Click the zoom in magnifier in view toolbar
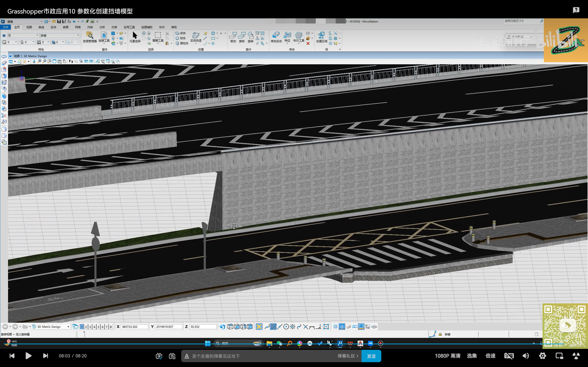This screenshot has height=367, width=588. point(39,61)
